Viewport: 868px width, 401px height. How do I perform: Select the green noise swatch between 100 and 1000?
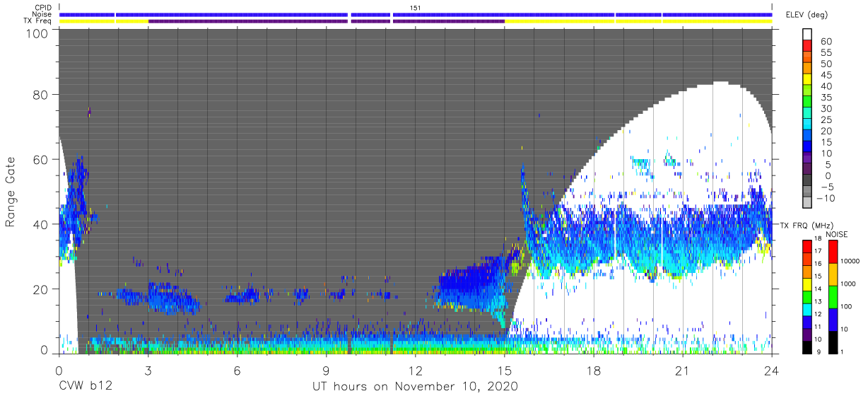tap(833, 296)
